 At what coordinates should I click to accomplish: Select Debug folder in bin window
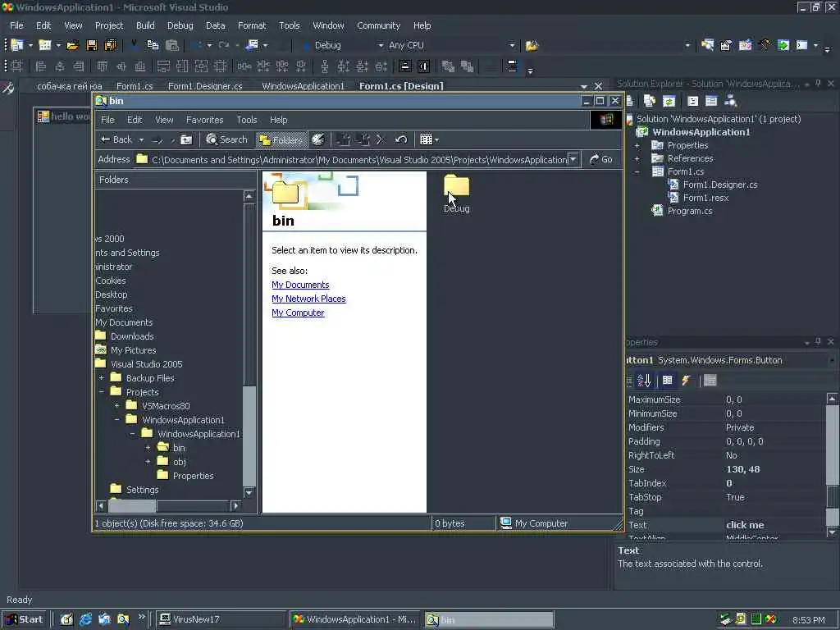(456, 194)
